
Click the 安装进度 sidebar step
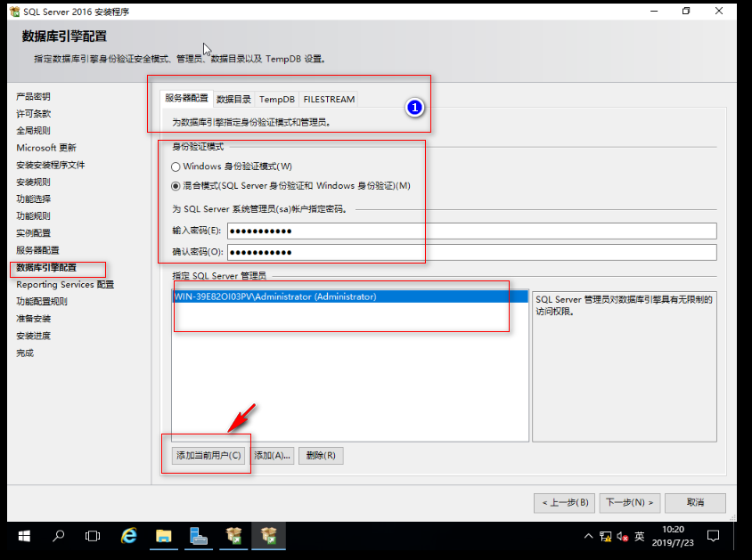point(33,336)
